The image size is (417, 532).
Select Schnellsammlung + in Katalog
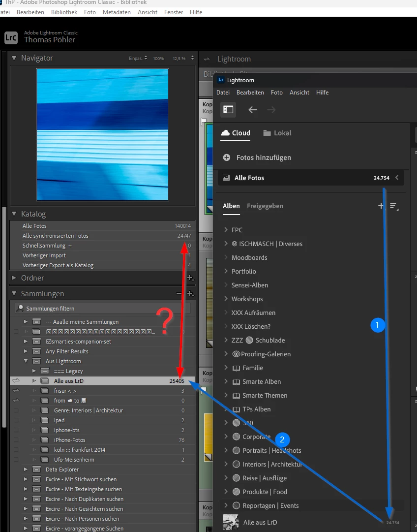[102, 245]
